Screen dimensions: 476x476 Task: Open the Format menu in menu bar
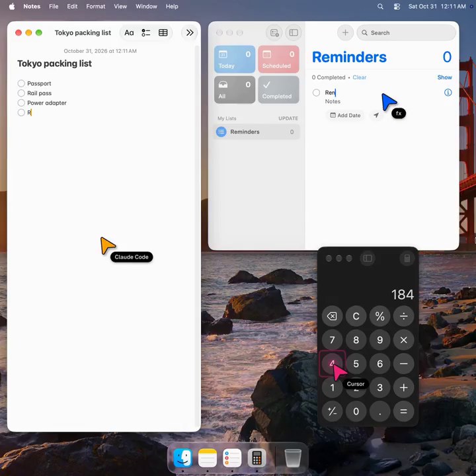[x=96, y=7]
